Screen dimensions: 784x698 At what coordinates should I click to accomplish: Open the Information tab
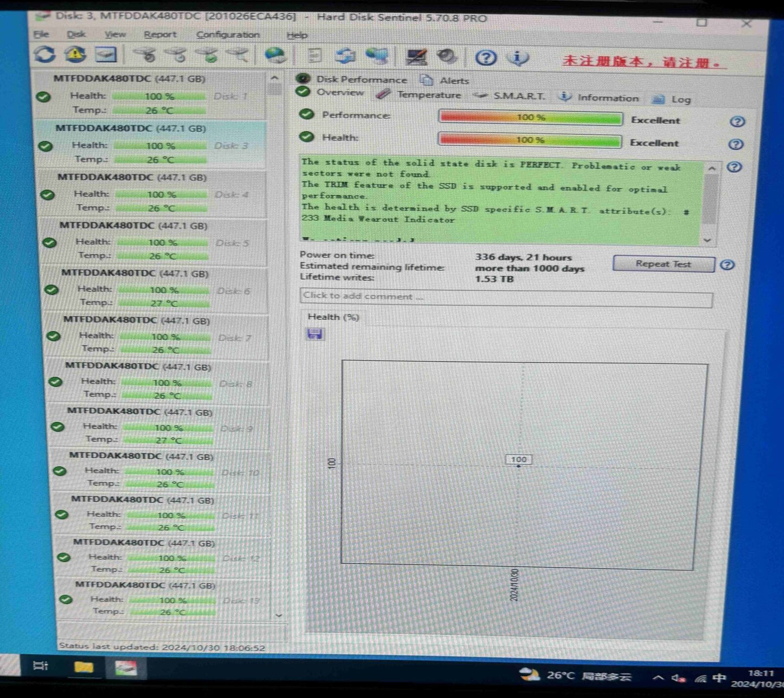coord(599,98)
